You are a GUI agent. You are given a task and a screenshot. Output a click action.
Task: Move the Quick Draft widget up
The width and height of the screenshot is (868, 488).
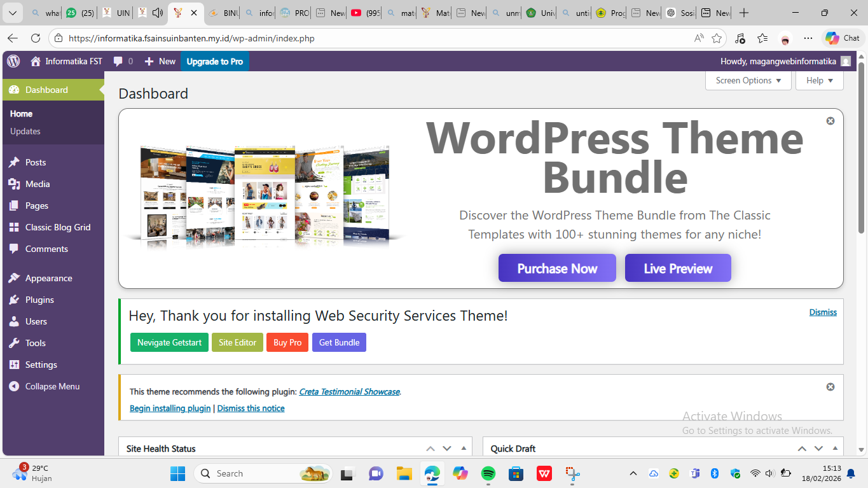[802, 449]
